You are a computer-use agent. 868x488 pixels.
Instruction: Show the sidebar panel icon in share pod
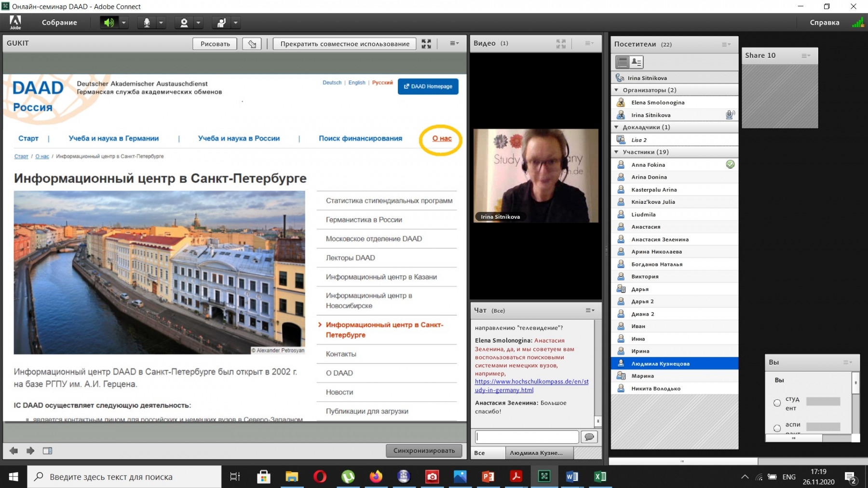tap(47, 451)
